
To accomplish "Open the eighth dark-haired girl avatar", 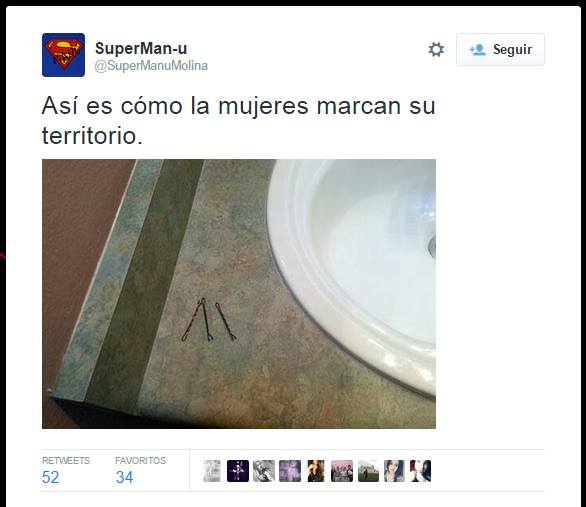I will coord(394,471).
